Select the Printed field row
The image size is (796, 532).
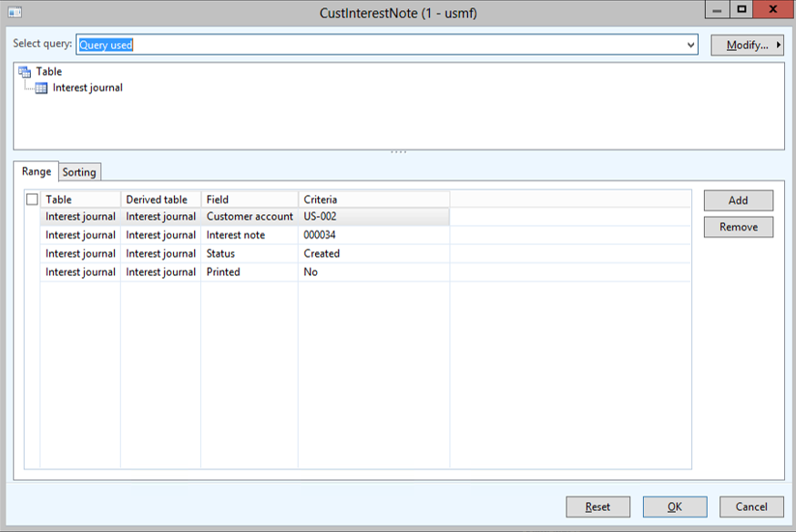click(249, 271)
